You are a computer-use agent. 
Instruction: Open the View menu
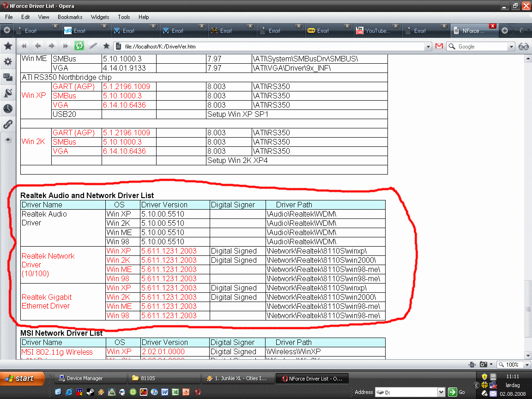(x=43, y=17)
